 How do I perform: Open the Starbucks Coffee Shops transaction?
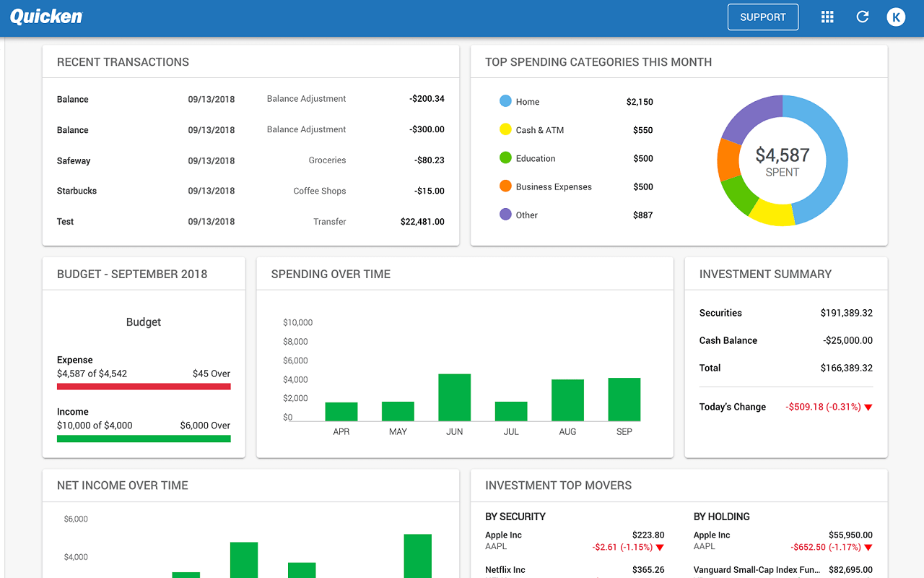(x=250, y=191)
